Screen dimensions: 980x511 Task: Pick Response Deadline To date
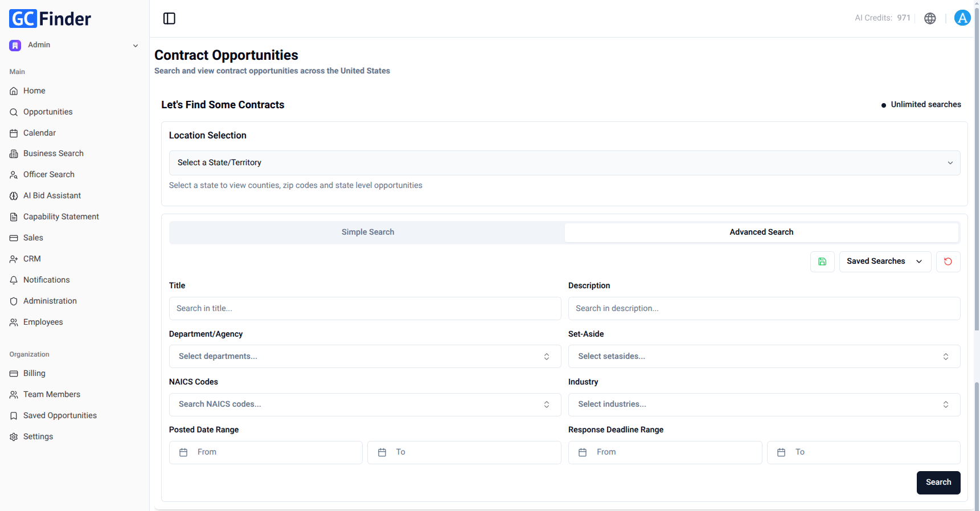click(864, 452)
